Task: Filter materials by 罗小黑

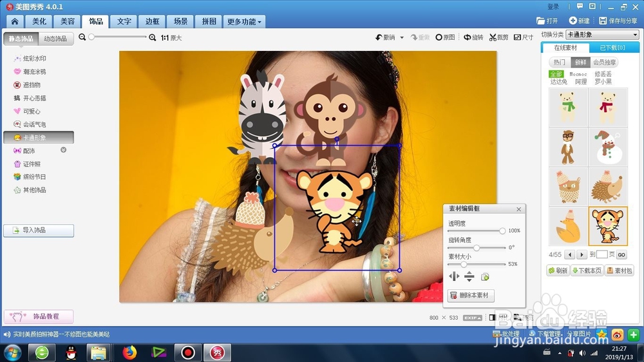Action: [x=603, y=82]
